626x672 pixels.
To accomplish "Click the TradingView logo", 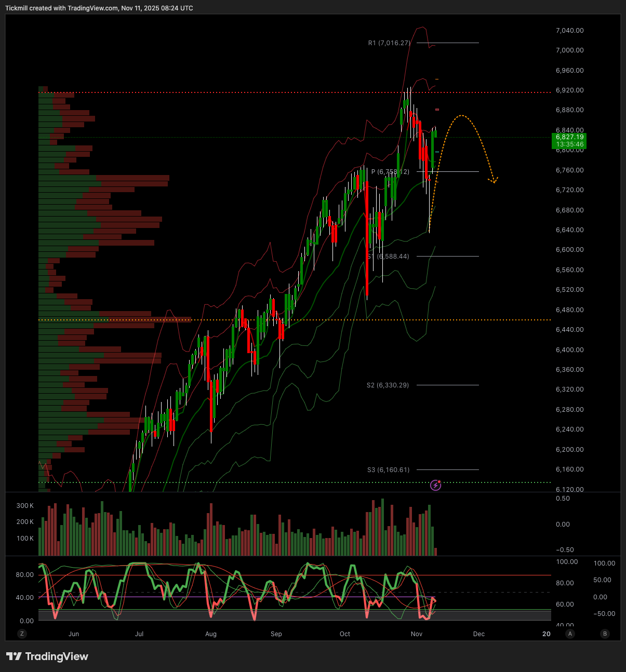I will coord(47,656).
